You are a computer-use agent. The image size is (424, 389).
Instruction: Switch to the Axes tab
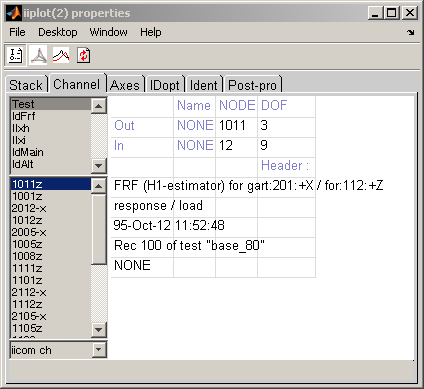[125, 85]
